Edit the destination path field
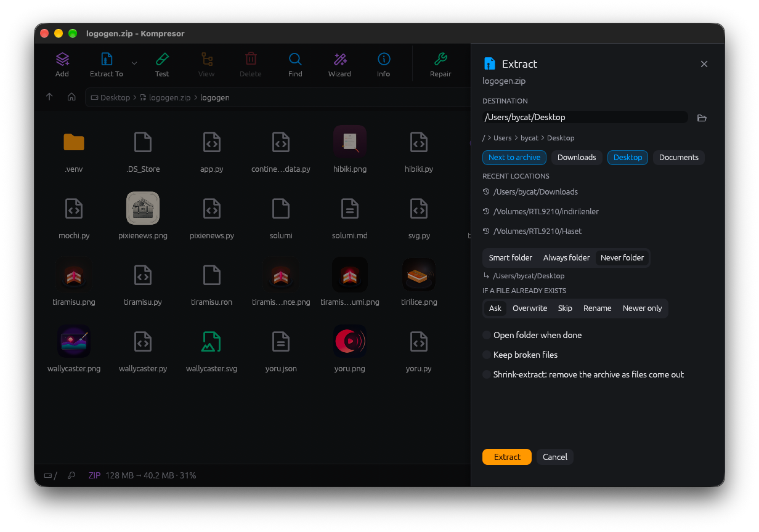Screen dimensions: 759x532 (585, 117)
